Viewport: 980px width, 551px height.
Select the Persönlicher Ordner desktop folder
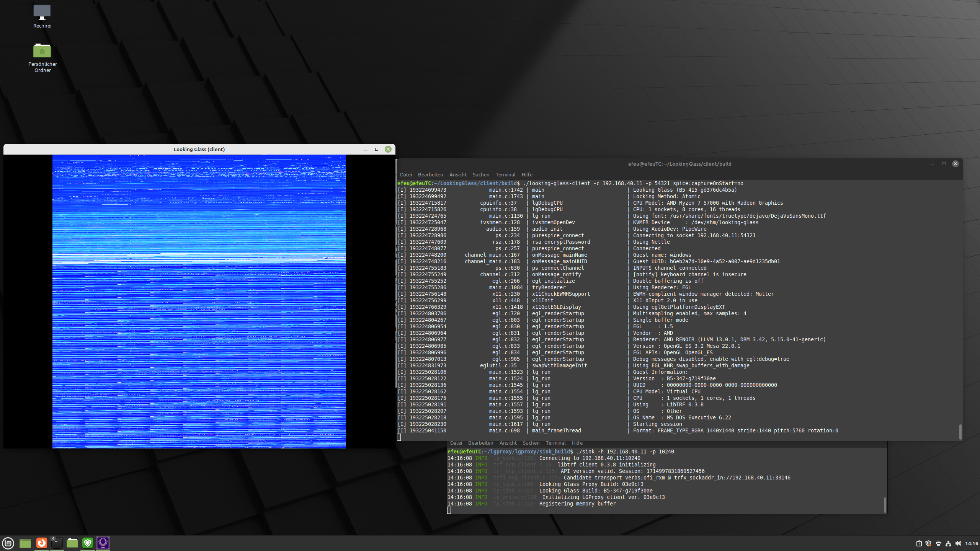click(x=42, y=57)
